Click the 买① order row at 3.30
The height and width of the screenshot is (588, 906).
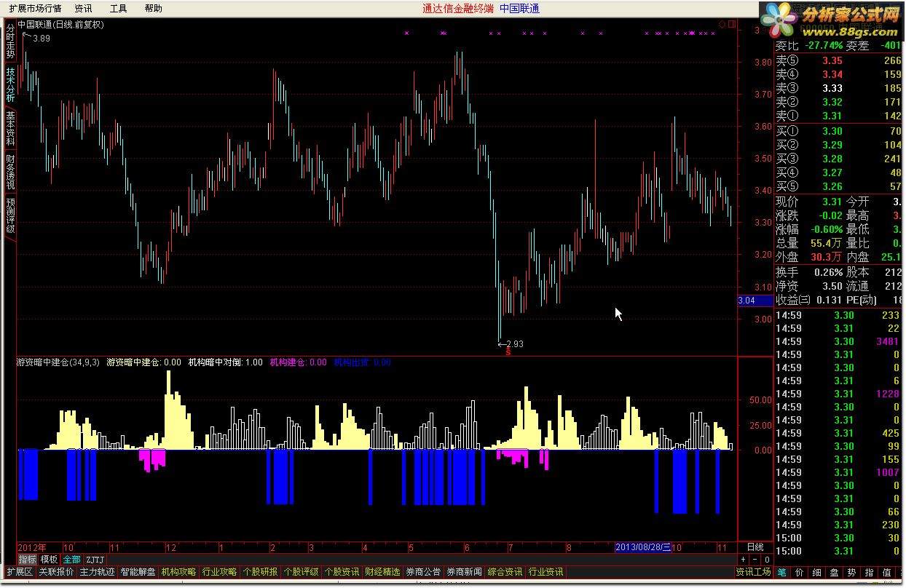pos(838,131)
